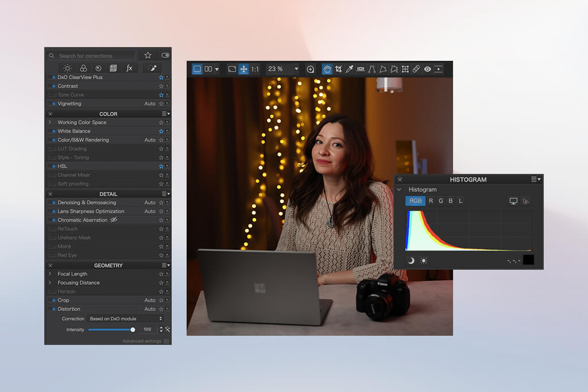
Task: Disable the HSL correction
Action: [53, 166]
